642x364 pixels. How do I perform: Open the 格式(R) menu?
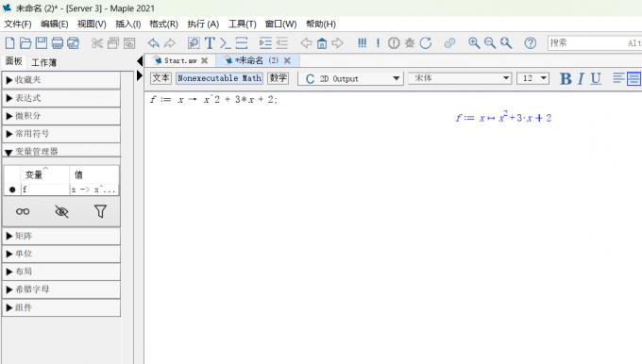[x=163, y=25]
